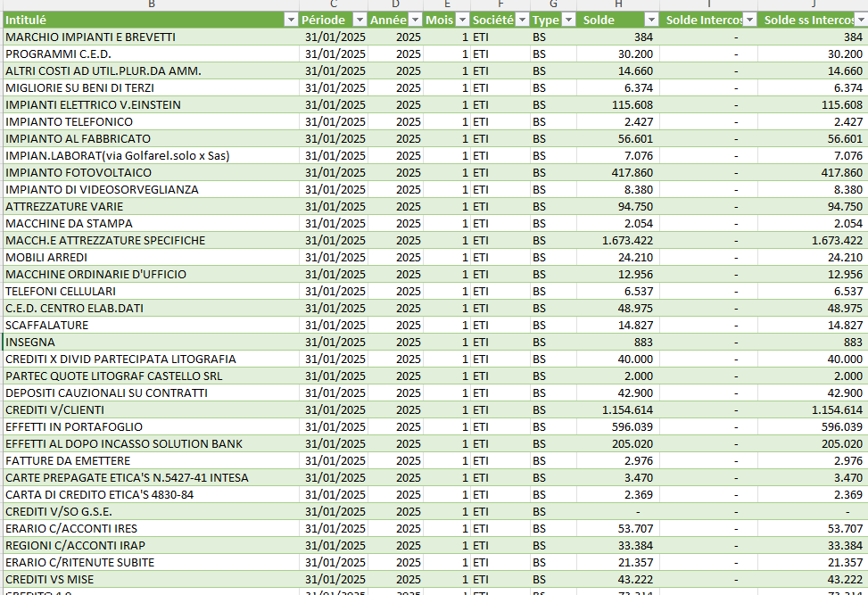This screenshot has height=595, width=868.
Task: Select cell CREDITI V/SO G.S.E.
Action: coord(151,512)
